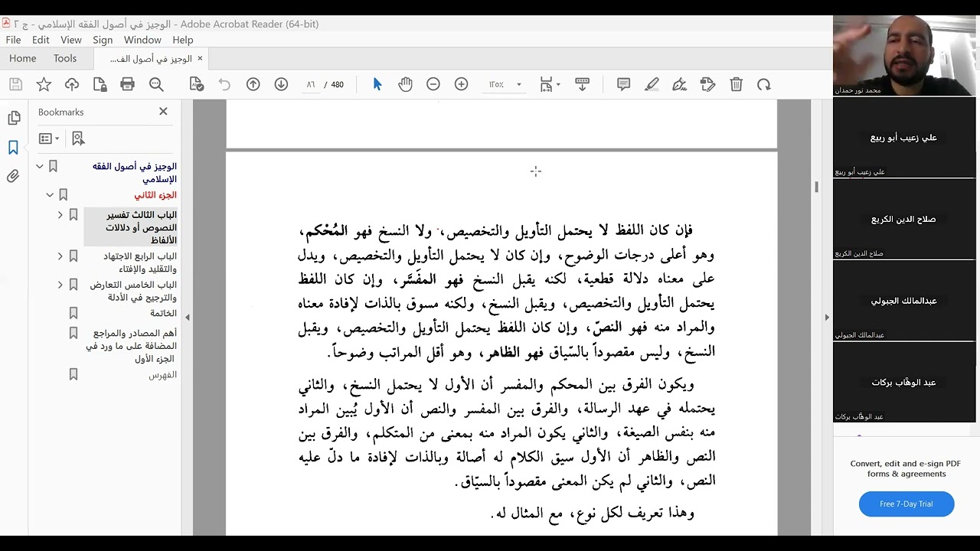Click the fill and stamp icon
Viewport: 980px width, 551px height.
tap(707, 85)
